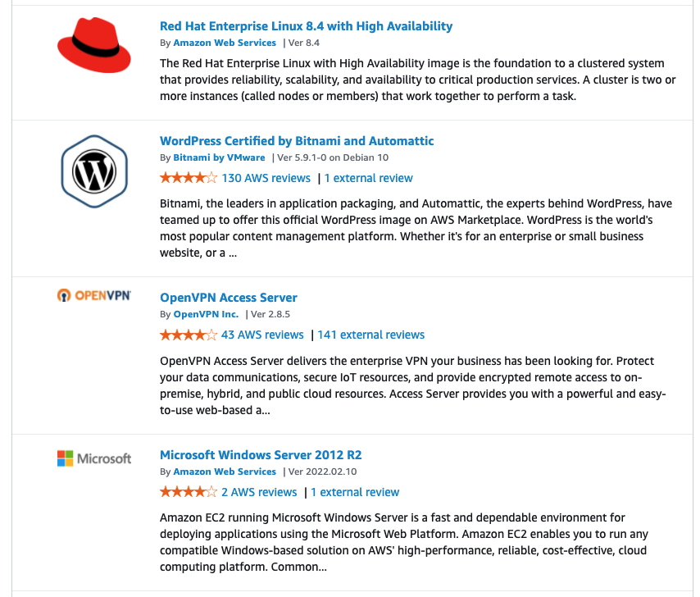Click Windows Server 2012 R2 star rating
This screenshot has width=700, height=597.
tap(188, 492)
